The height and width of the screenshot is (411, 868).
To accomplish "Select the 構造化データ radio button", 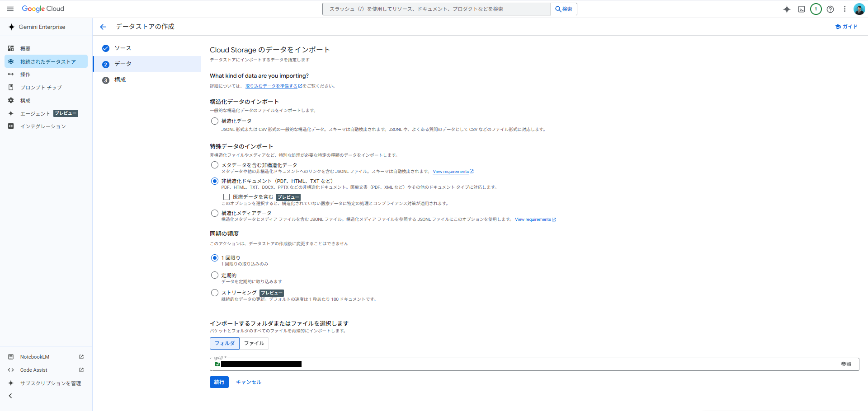I will coord(215,121).
